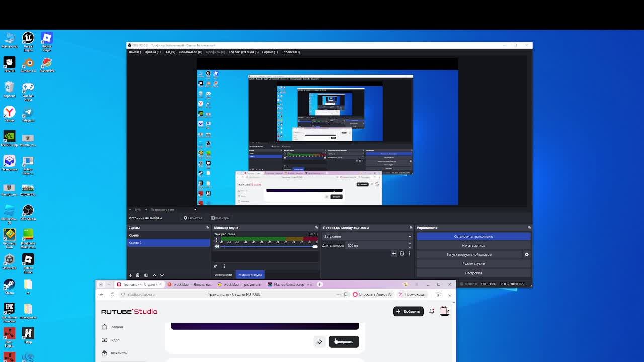The image size is (644, 362).
Task: Open the OBS Edit menu
Action: 153,52
